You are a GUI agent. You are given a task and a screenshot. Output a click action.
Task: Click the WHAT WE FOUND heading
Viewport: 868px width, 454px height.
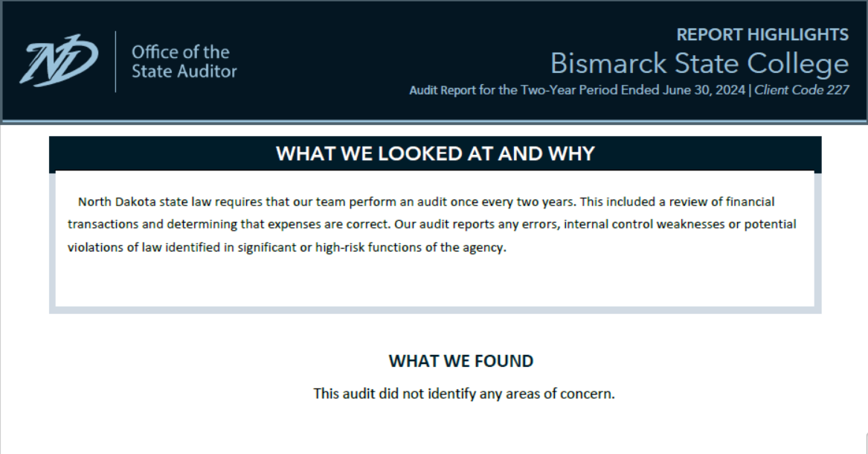pos(461,361)
